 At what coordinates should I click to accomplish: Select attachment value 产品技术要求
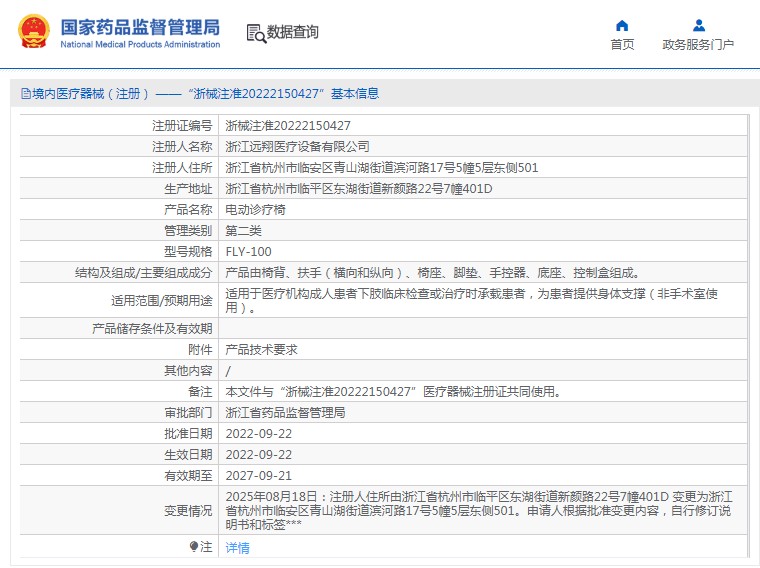tap(261, 349)
